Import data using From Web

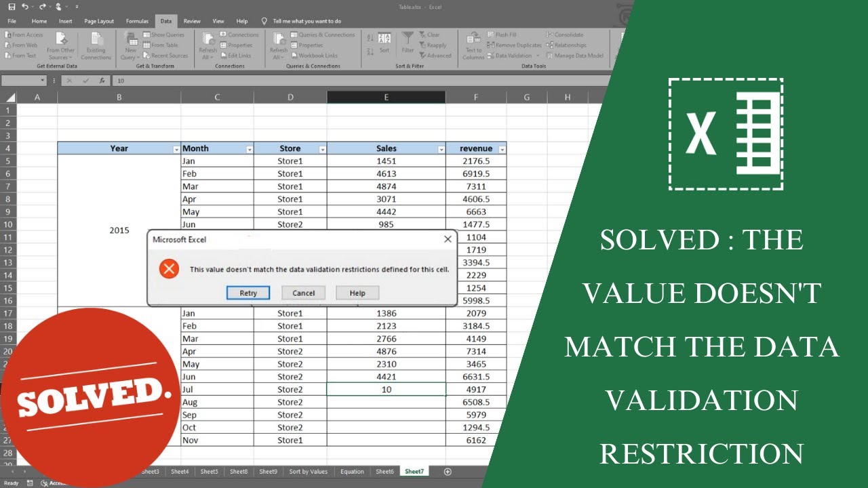[x=20, y=45]
